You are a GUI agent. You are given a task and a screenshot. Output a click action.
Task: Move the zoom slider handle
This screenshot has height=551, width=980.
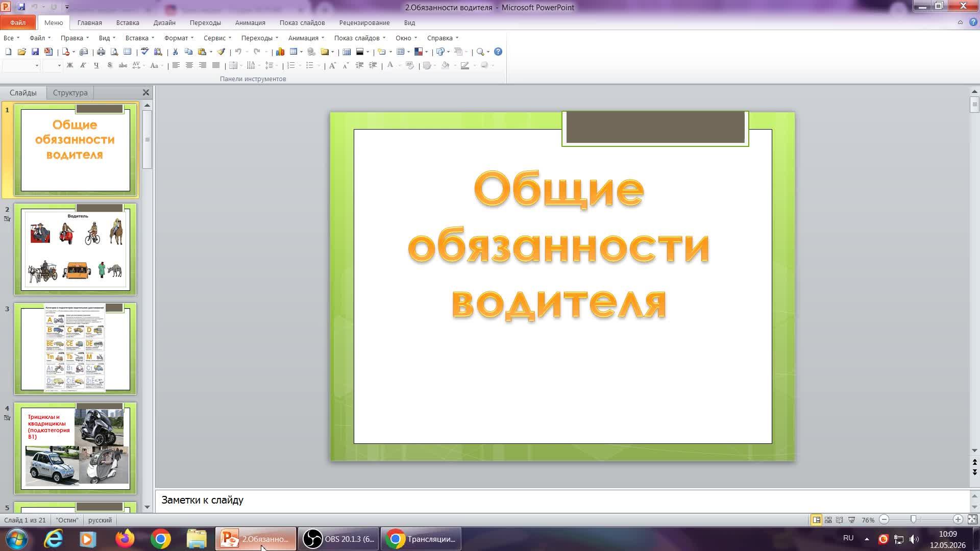click(914, 519)
